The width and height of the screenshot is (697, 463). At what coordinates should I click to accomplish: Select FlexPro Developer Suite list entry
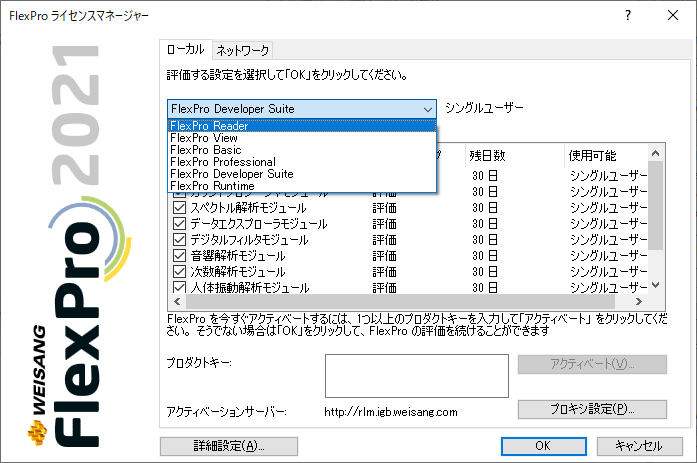302,174
